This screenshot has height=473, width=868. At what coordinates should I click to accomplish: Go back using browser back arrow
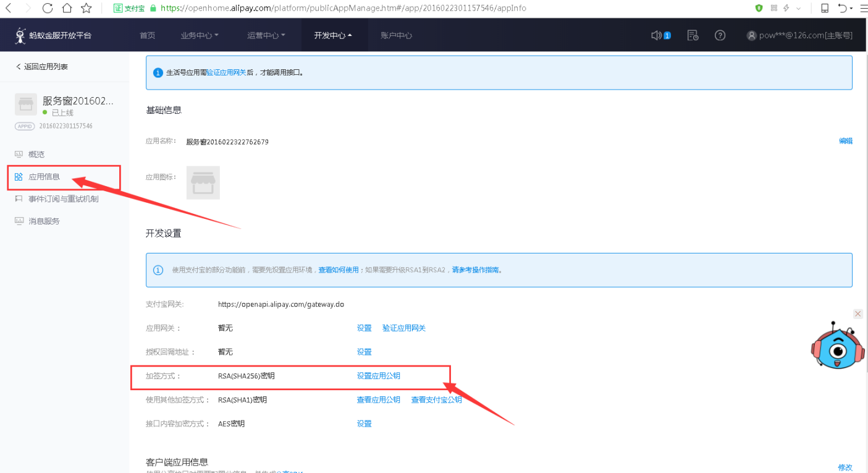click(9, 8)
